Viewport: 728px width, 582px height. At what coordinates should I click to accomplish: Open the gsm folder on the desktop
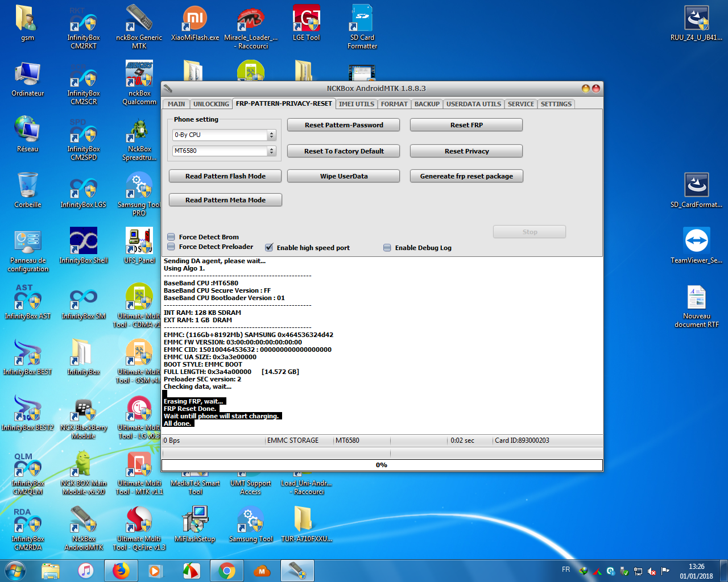(x=28, y=24)
